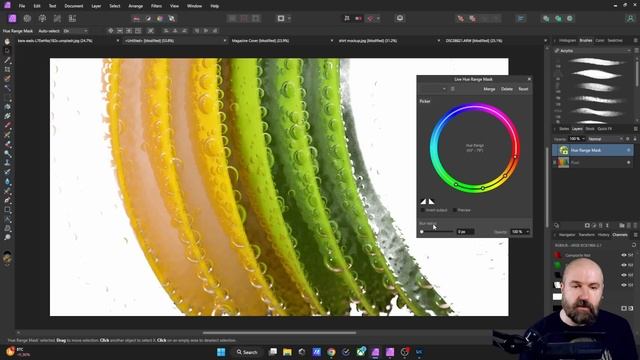The width and height of the screenshot is (640, 360).
Task: Open the taskbar Search box
Action: tap(247, 352)
